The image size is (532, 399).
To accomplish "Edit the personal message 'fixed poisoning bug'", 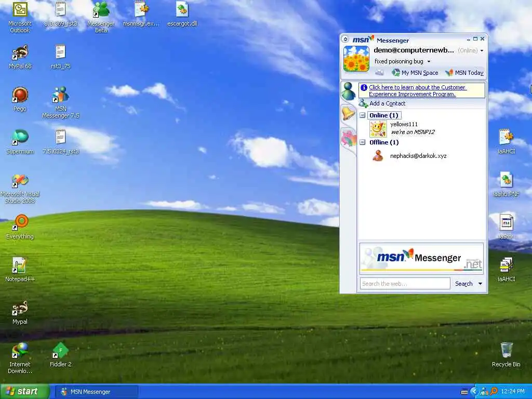I will (x=398, y=61).
